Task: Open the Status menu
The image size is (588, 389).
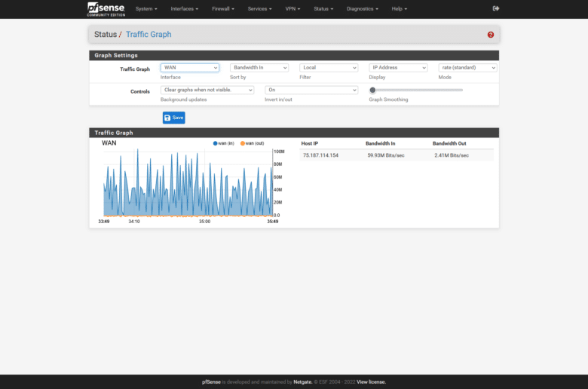Action: 323,8
